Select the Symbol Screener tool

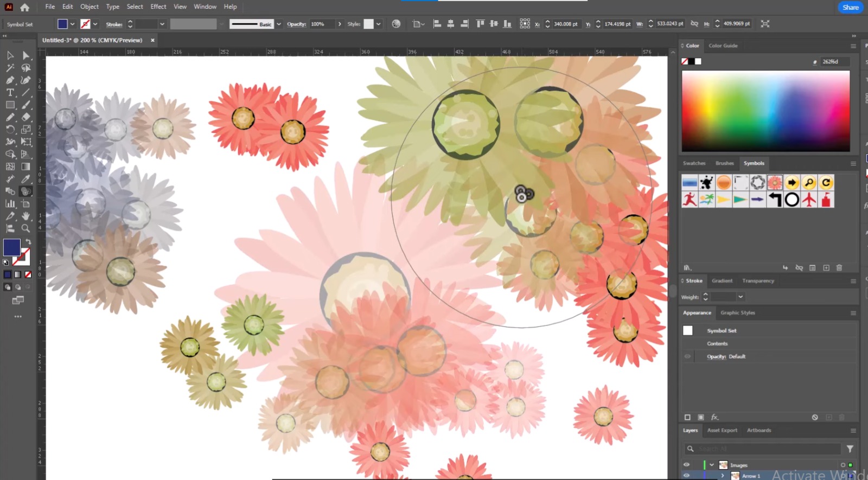tap(26, 191)
